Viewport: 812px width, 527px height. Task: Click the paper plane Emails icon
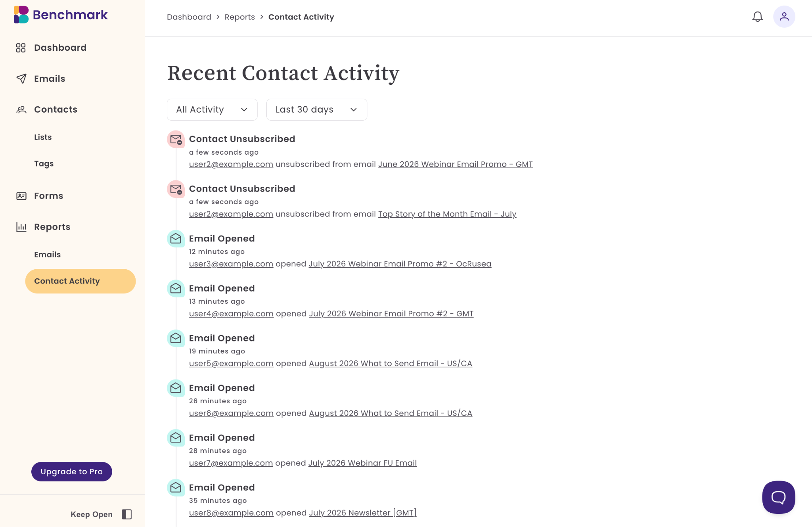click(21, 79)
